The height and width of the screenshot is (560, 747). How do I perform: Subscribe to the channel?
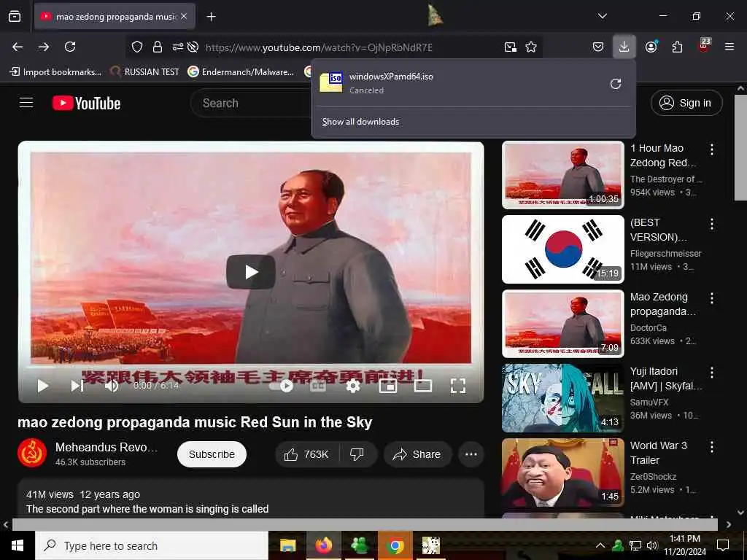coord(212,454)
